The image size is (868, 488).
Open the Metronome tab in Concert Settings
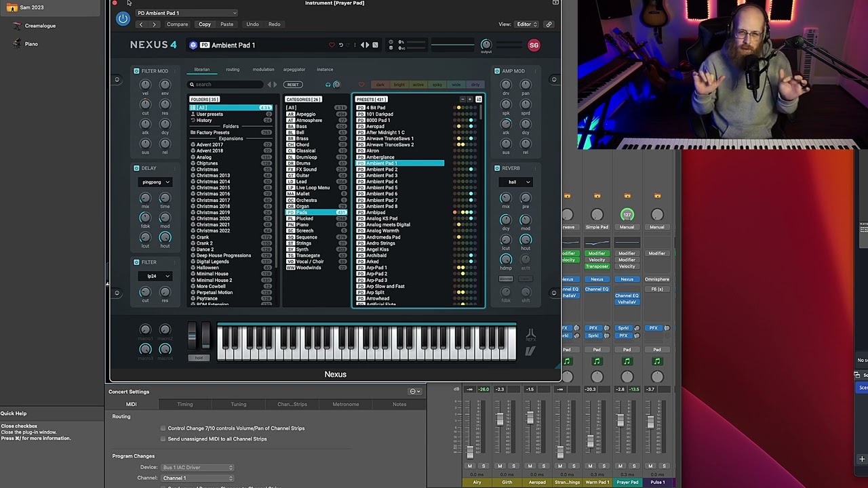[346, 405]
